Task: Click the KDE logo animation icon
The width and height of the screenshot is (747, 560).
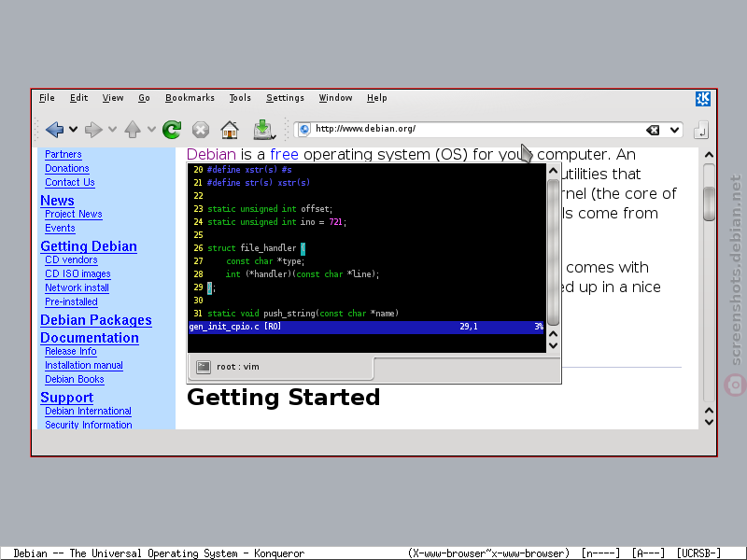Action: (x=703, y=99)
